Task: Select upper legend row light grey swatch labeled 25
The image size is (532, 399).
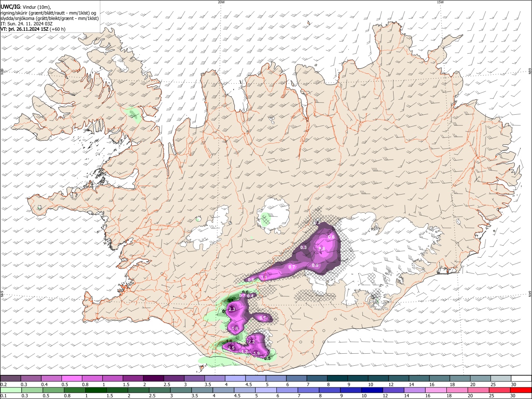Action: pos(501,379)
